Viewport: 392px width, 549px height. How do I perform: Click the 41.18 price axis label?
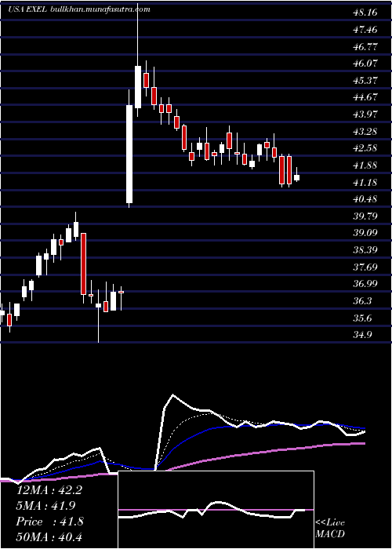[x=365, y=183]
